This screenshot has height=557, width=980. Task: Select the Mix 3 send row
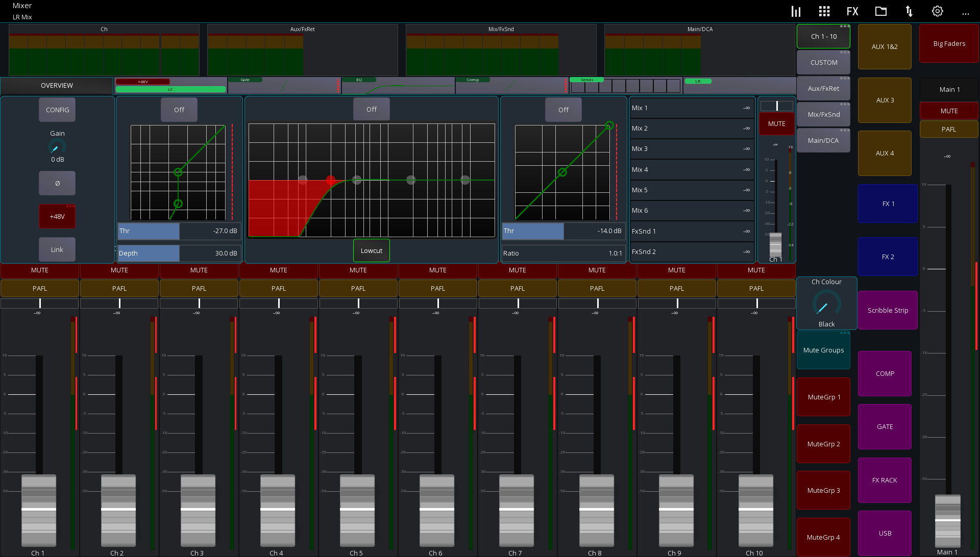pos(692,148)
